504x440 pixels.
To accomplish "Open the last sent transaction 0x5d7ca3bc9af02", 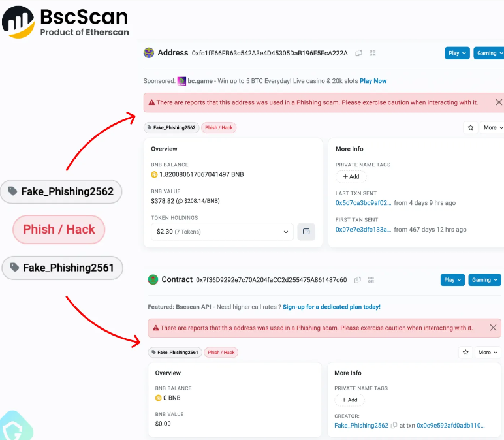I will (x=363, y=203).
